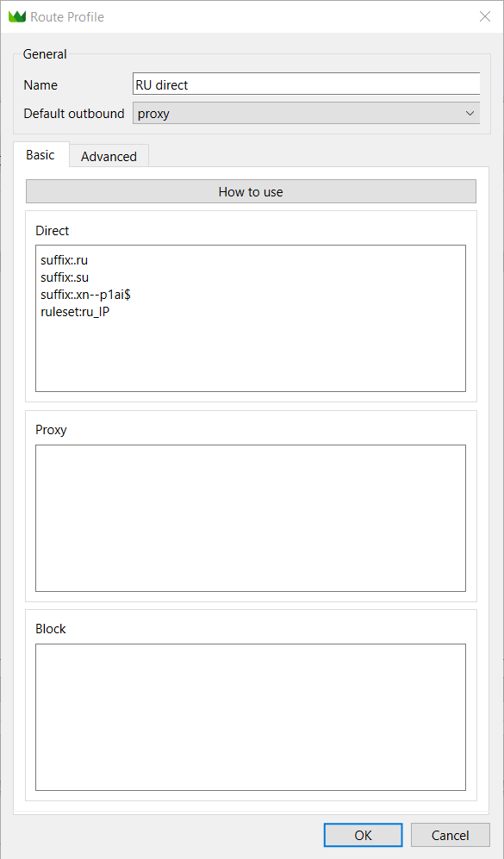
Task: Place cursor on the suffix:.ru line
Action: point(64,259)
